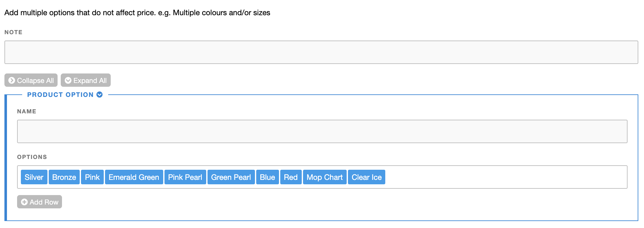Focus the Note input field
The image size is (644, 228).
[321, 52]
